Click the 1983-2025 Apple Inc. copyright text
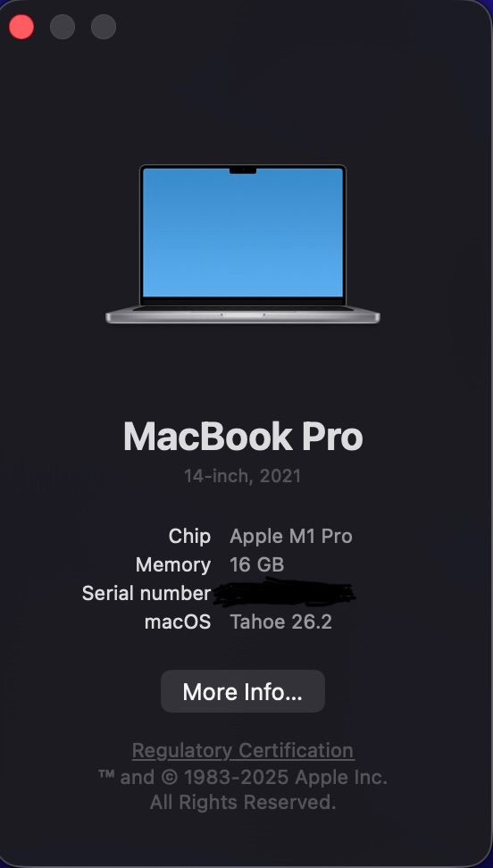Screen dimensions: 493x868 point(286,777)
